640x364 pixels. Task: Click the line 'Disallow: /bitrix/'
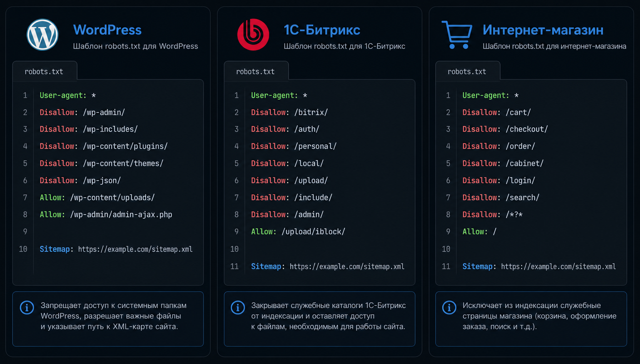(289, 112)
